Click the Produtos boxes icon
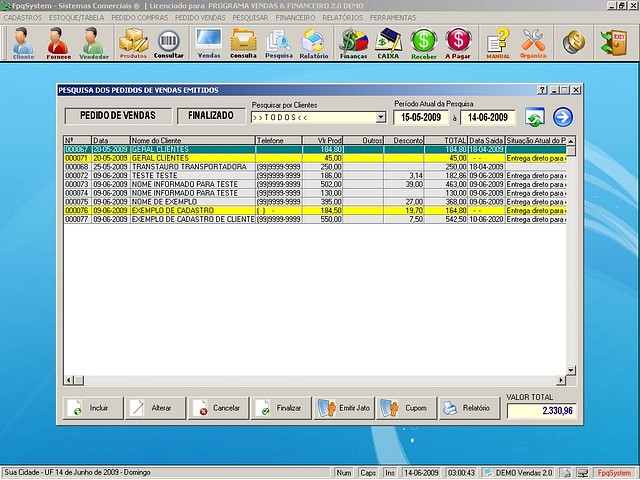The image size is (640, 480). pos(133,42)
